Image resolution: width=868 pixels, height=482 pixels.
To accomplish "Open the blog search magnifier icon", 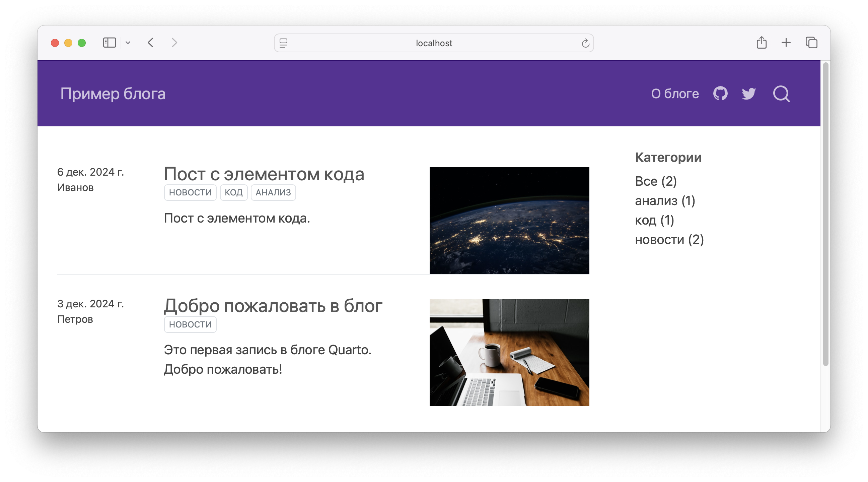I will (781, 94).
